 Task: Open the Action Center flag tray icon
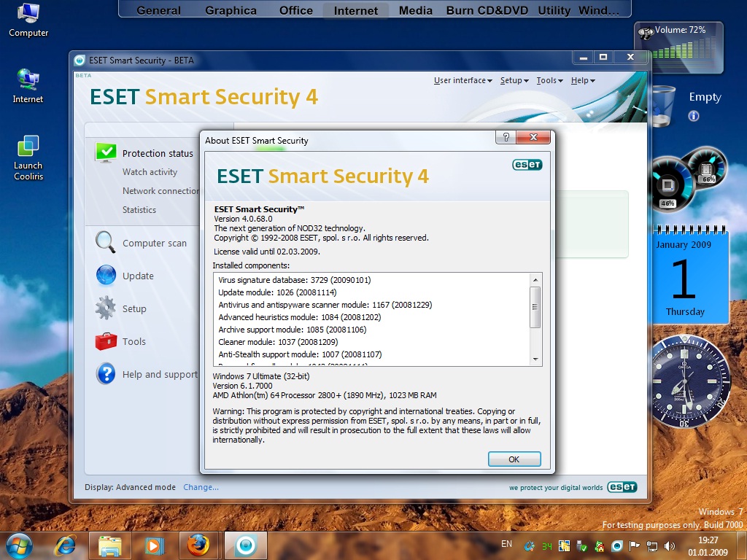click(635, 545)
